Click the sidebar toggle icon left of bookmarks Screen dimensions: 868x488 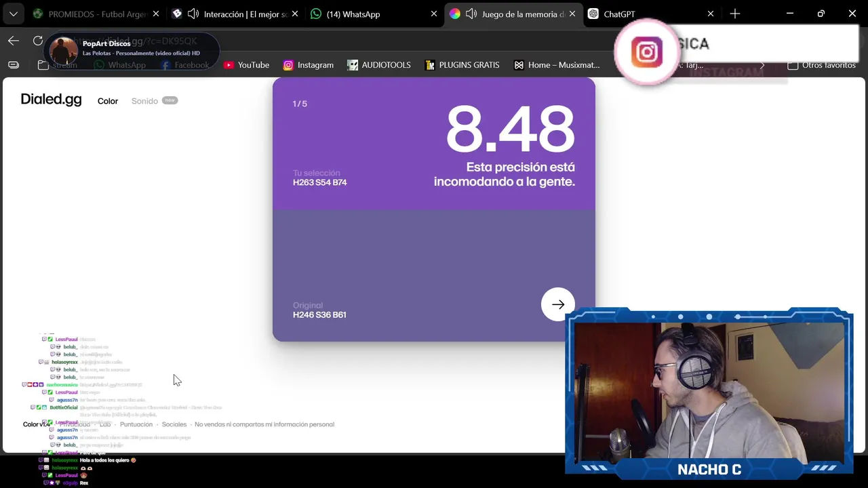pos(14,65)
